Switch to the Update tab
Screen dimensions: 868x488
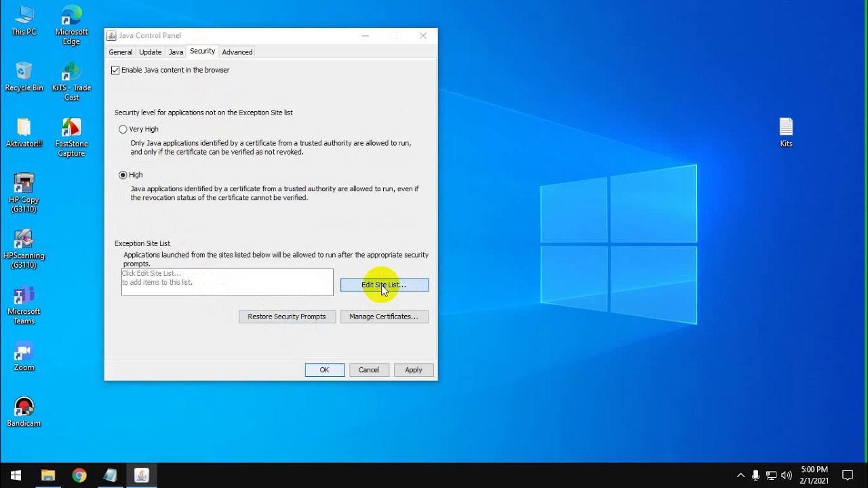click(x=151, y=52)
